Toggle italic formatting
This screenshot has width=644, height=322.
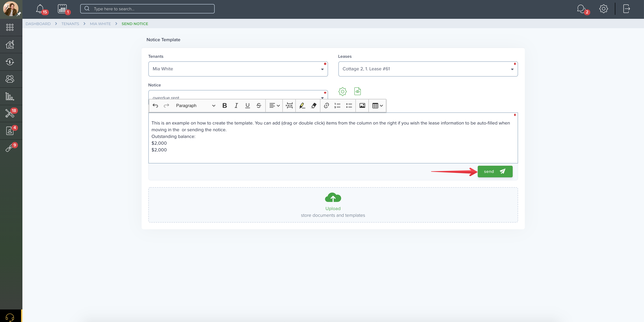[x=236, y=106]
